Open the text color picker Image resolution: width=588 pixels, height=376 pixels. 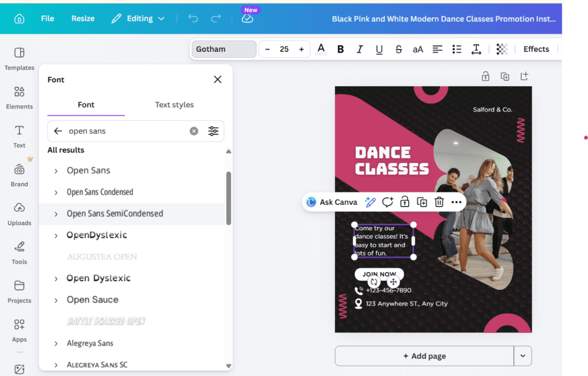pos(321,49)
